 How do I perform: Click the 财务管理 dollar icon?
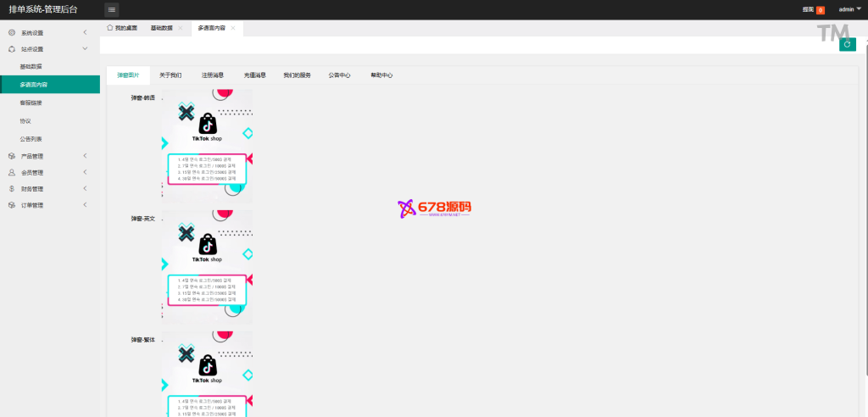click(x=12, y=189)
